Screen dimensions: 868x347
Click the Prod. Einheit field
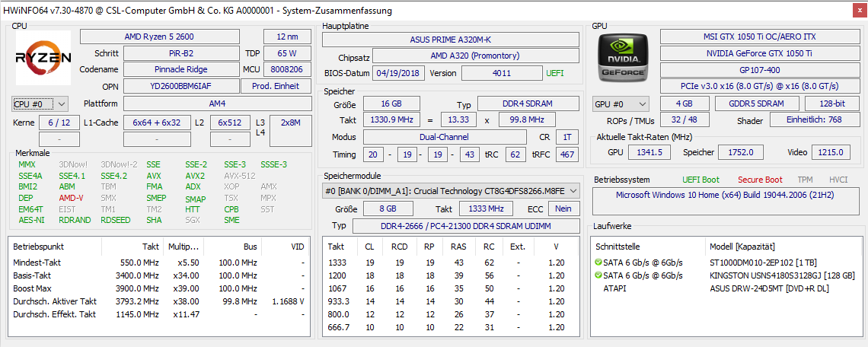click(276, 86)
